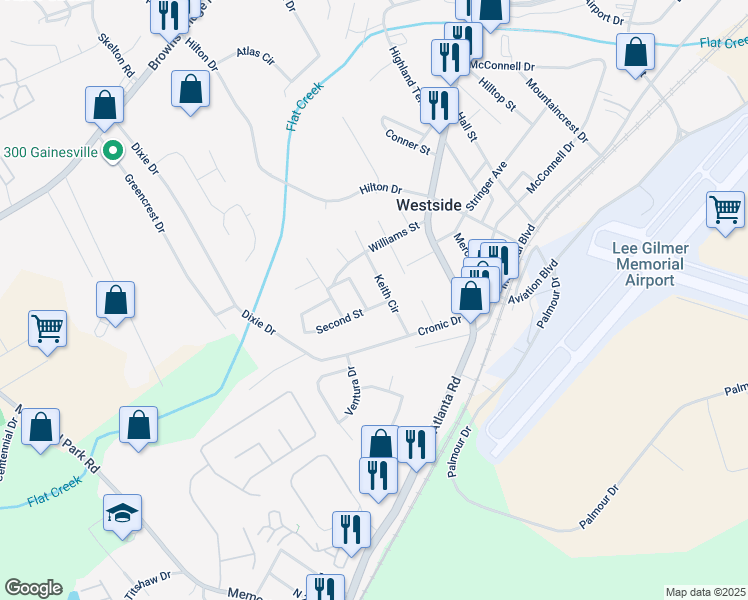The width and height of the screenshot is (748, 600).
Task: Open the shopping cart marker near the airport
Action: (x=725, y=213)
